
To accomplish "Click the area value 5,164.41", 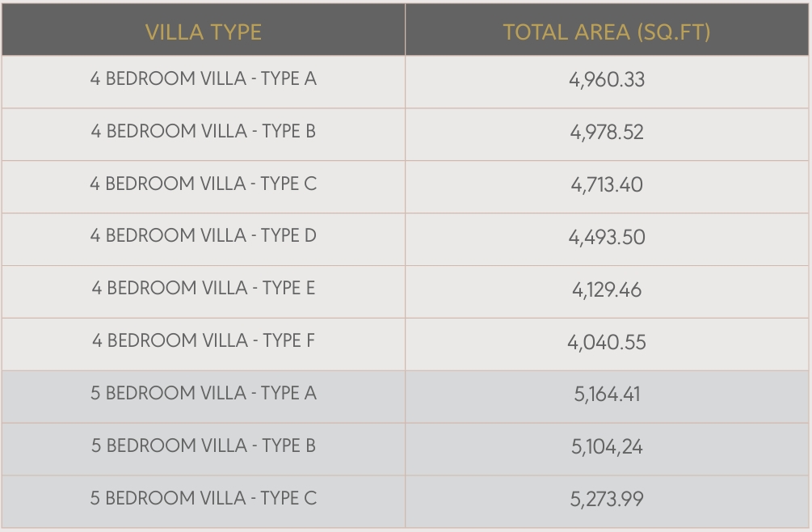I will click(x=607, y=395).
